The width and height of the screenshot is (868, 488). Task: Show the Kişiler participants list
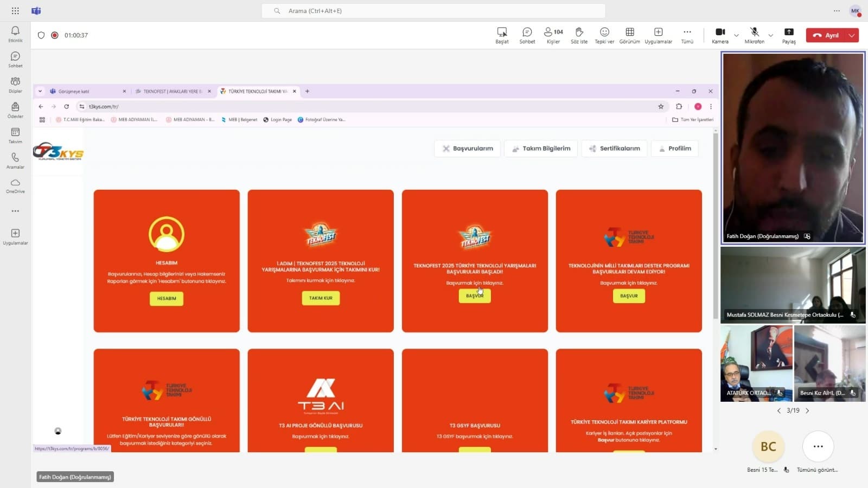point(553,35)
